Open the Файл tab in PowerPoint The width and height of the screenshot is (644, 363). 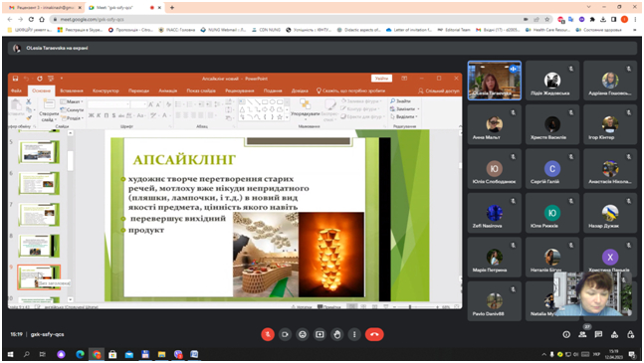pos(17,91)
